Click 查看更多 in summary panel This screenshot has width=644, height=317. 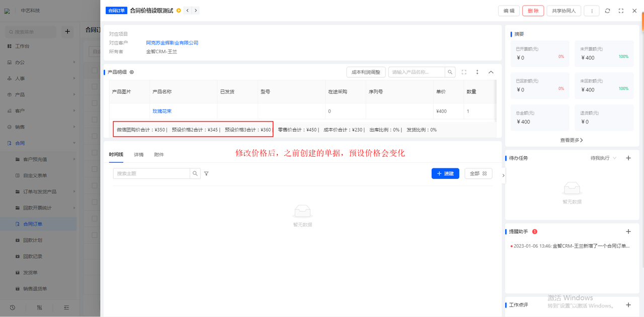pos(572,140)
